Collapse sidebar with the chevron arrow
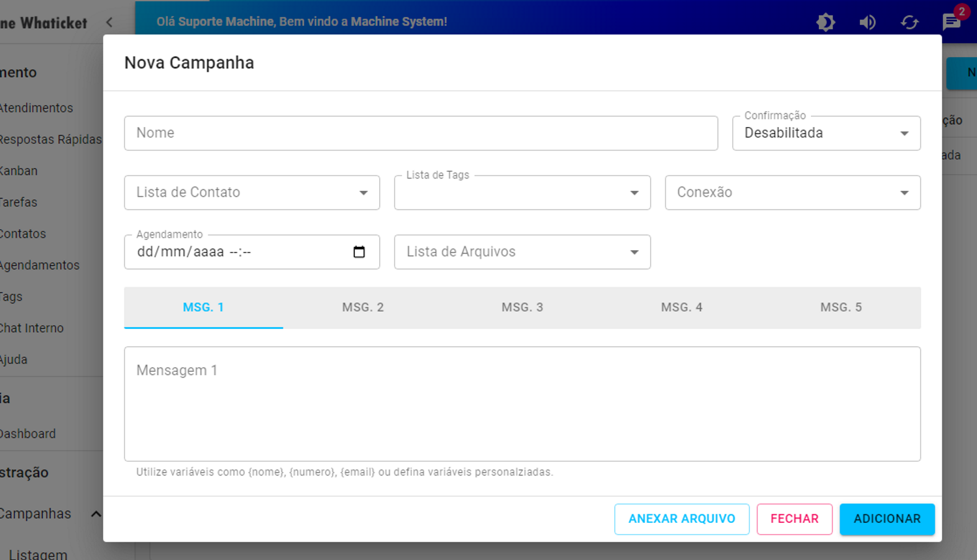This screenshot has width=977, height=560. click(x=109, y=22)
